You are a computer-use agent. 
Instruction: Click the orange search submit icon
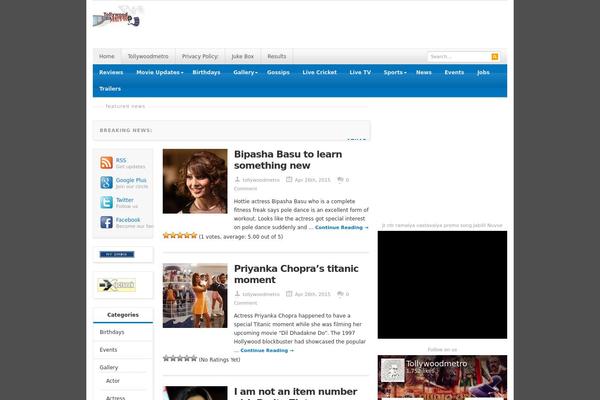point(495,57)
